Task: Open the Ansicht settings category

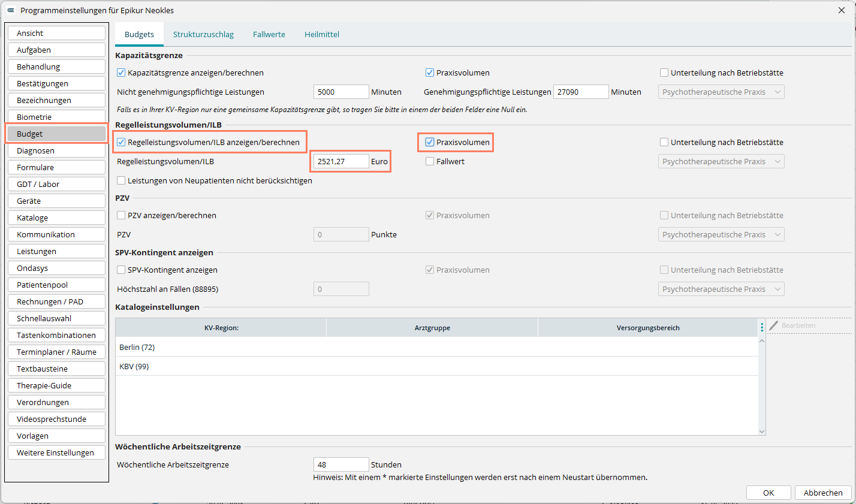Action: [57, 33]
